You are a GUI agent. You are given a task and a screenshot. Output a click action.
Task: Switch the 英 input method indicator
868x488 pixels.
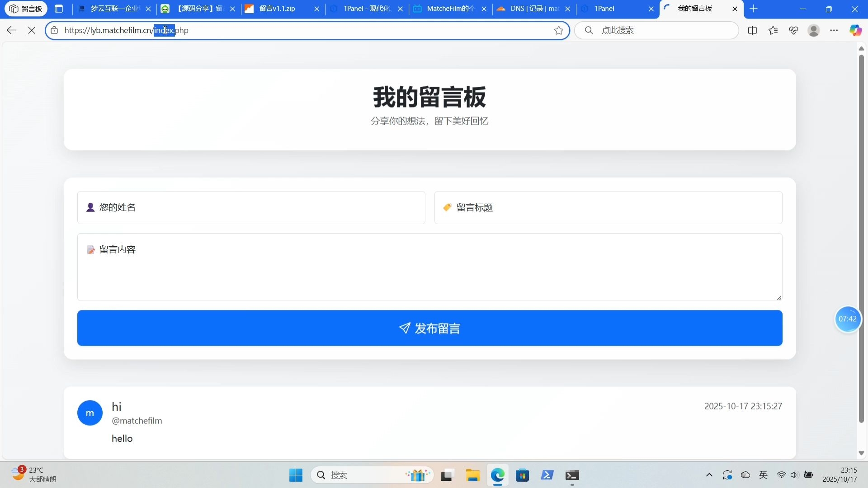pyautogui.click(x=764, y=475)
